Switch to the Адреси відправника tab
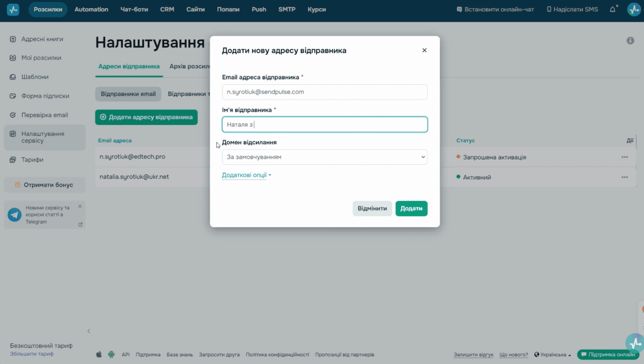Viewport: 644px width, 364px height. point(129,66)
